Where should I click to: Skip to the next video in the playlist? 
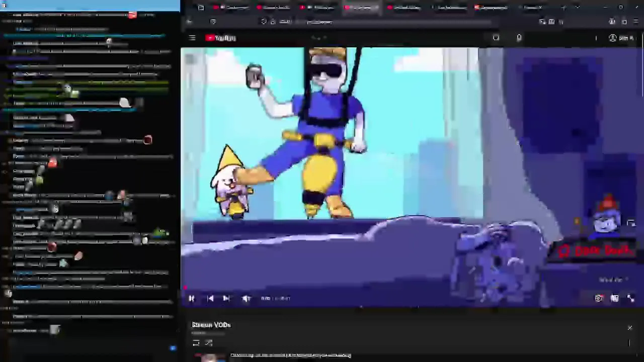pyautogui.click(x=226, y=298)
